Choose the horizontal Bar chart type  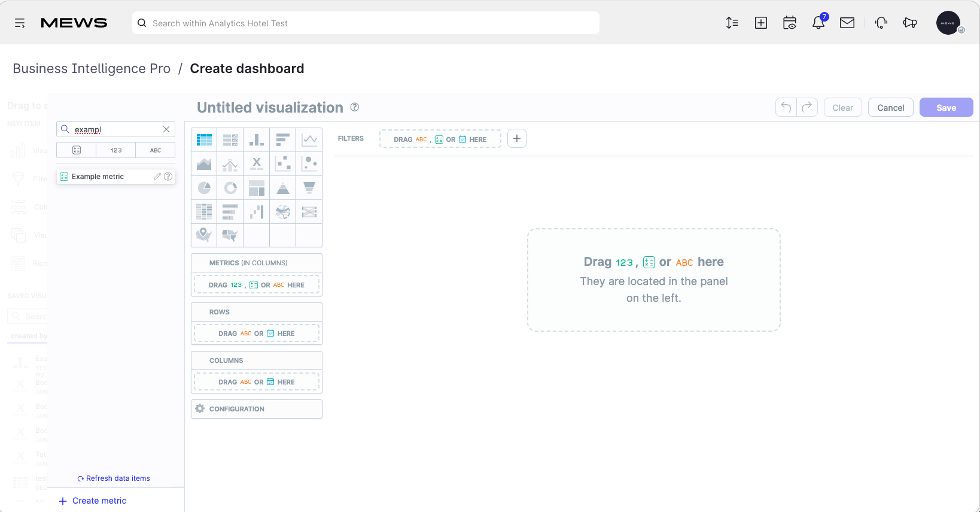pyautogui.click(x=283, y=140)
